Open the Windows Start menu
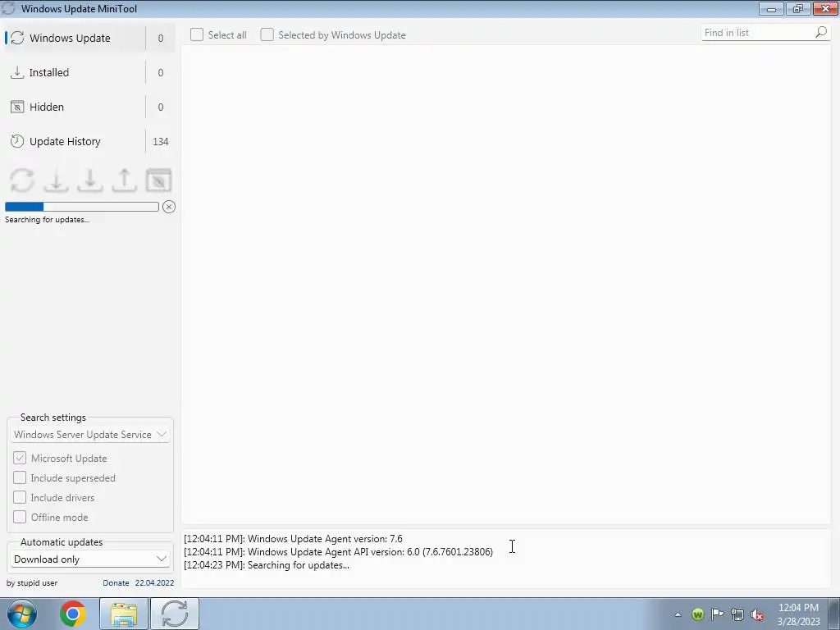The height and width of the screenshot is (630, 840). coord(22,614)
